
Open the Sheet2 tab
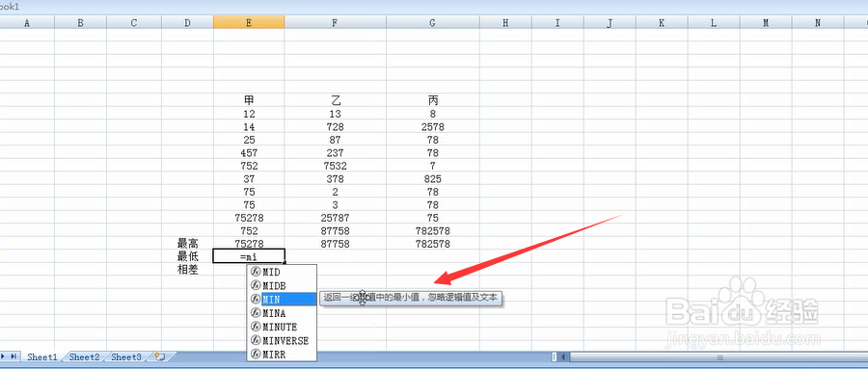coord(84,356)
